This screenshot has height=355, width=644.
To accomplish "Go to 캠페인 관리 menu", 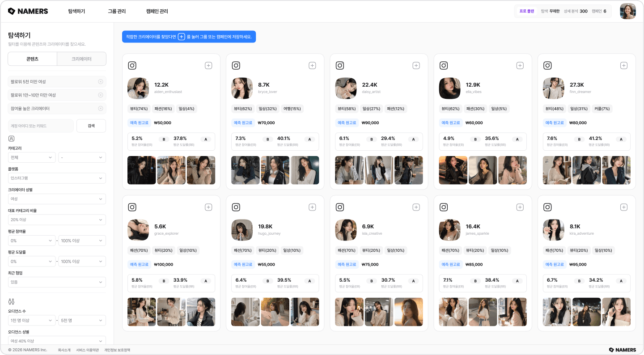I will coord(157,11).
